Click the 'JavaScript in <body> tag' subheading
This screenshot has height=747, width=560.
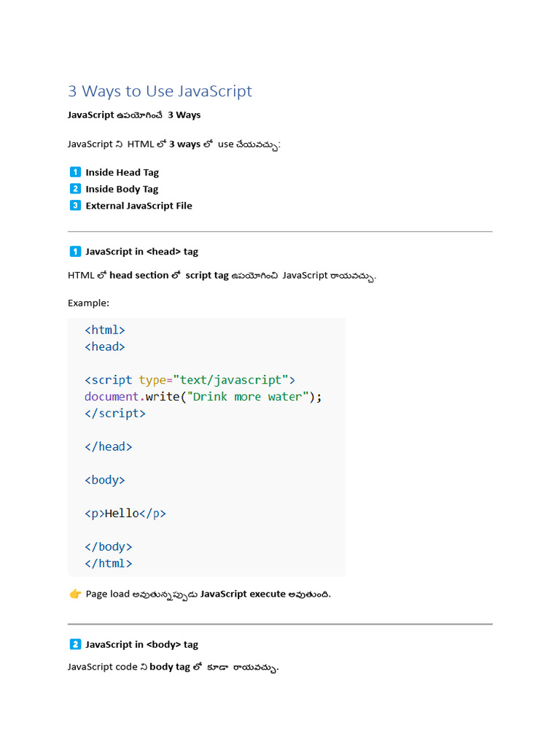coord(142,645)
